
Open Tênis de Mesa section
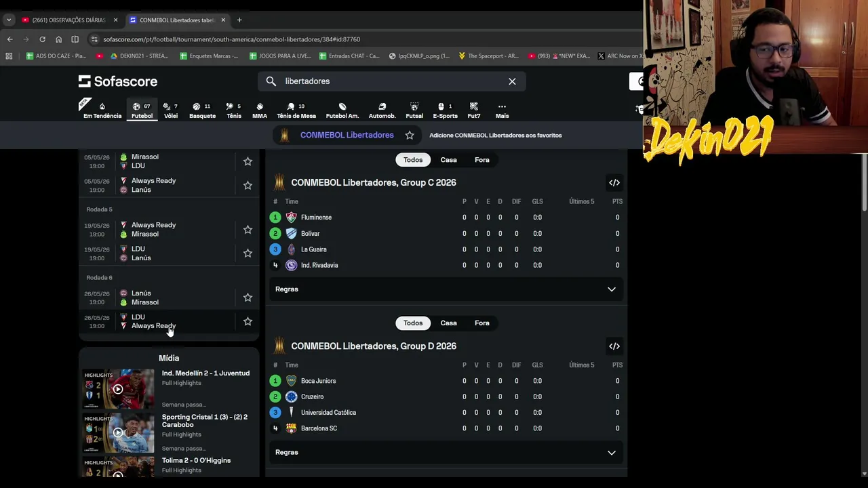(x=296, y=110)
